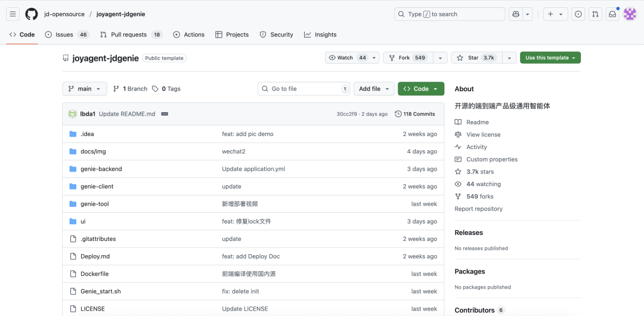
Task: Open the notifications inbox
Action: point(612,14)
